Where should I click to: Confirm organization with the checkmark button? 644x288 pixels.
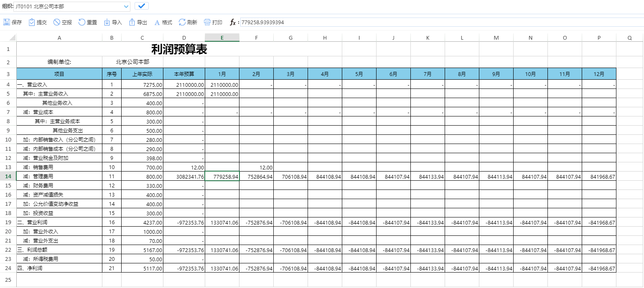pos(142,6)
